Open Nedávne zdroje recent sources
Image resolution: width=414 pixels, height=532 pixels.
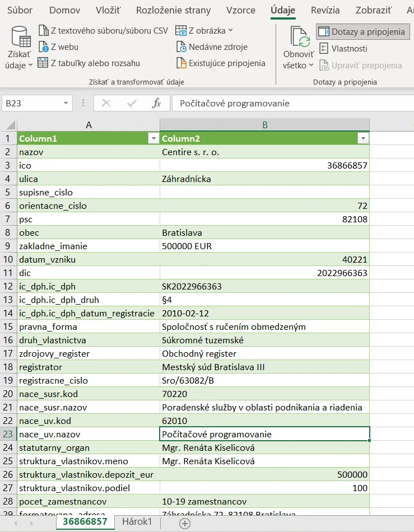(x=212, y=47)
